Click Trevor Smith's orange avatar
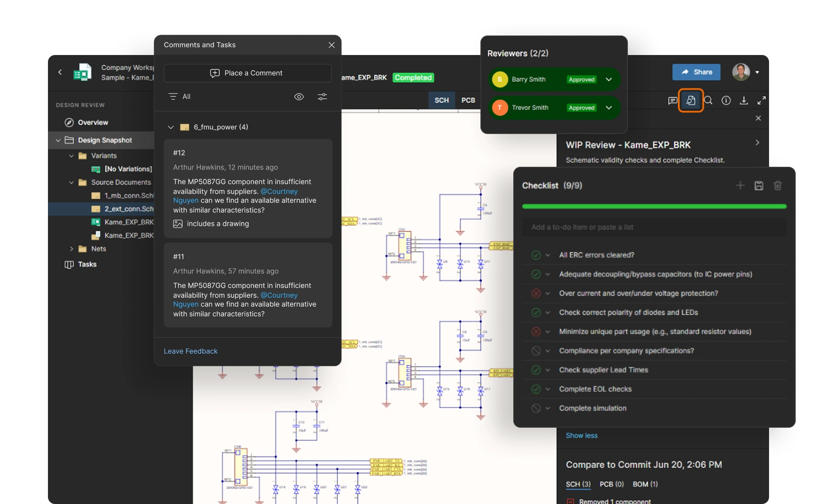 pyautogui.click(x=500, y=108)
